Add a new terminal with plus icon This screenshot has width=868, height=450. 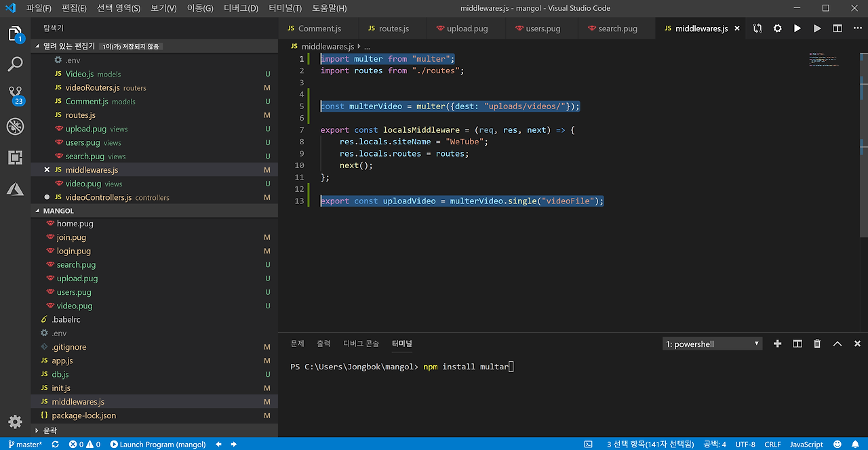pyautogui.click(x=778, y=344)
